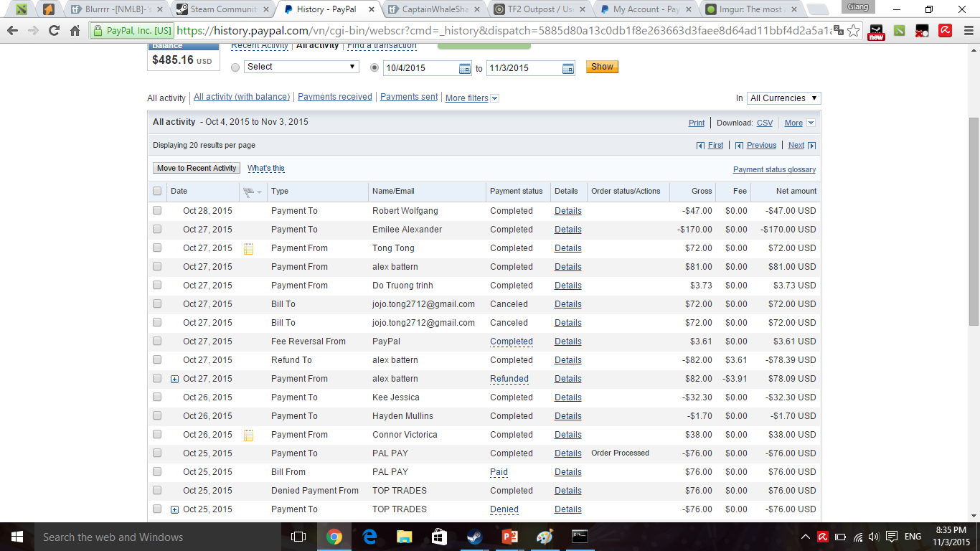Open the start date calendar picker

click(x=465, y=68)
